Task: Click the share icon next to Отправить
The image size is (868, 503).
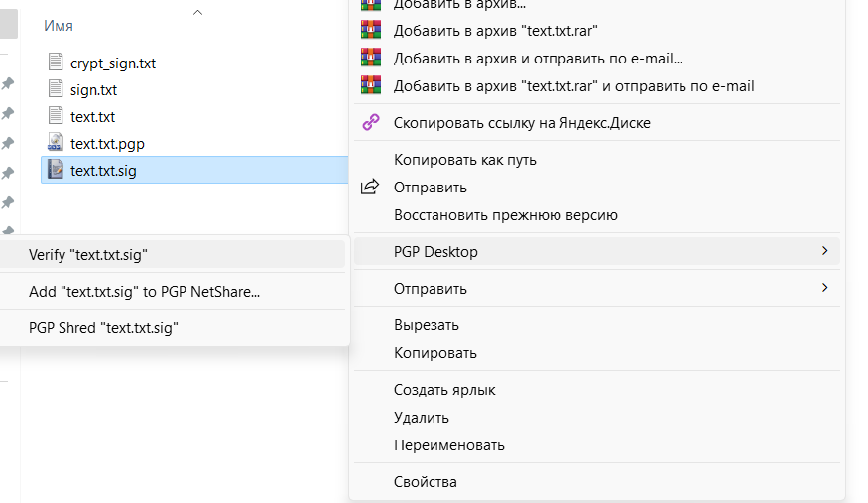Action: point(370,187)
